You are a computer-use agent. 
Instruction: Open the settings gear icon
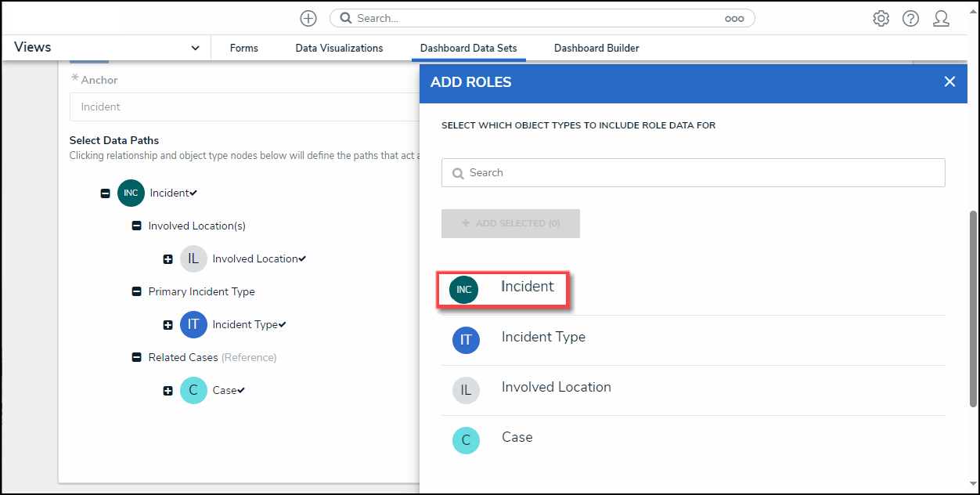coord(881,19)
